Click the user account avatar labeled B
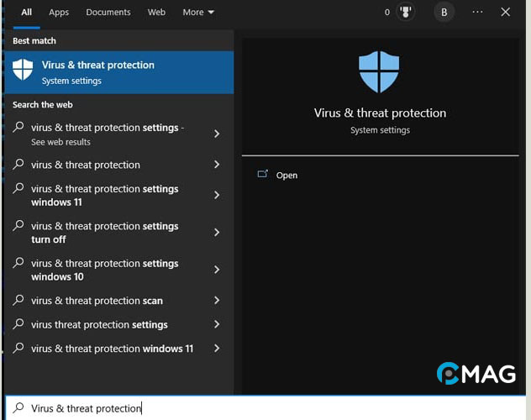The height and width of the screenshot is (420, 531). pos(444,13)
